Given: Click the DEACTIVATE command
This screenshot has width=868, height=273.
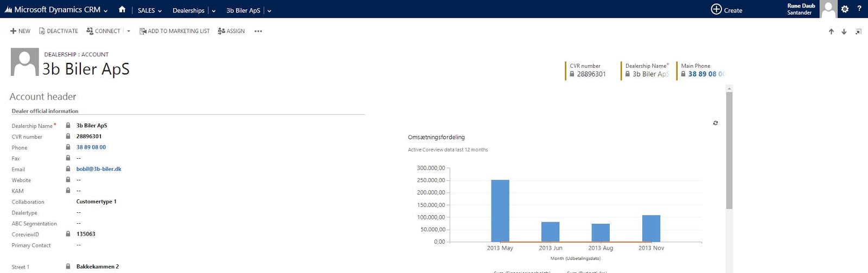Looking at the screenshot, I should click(x=59, y=31).
